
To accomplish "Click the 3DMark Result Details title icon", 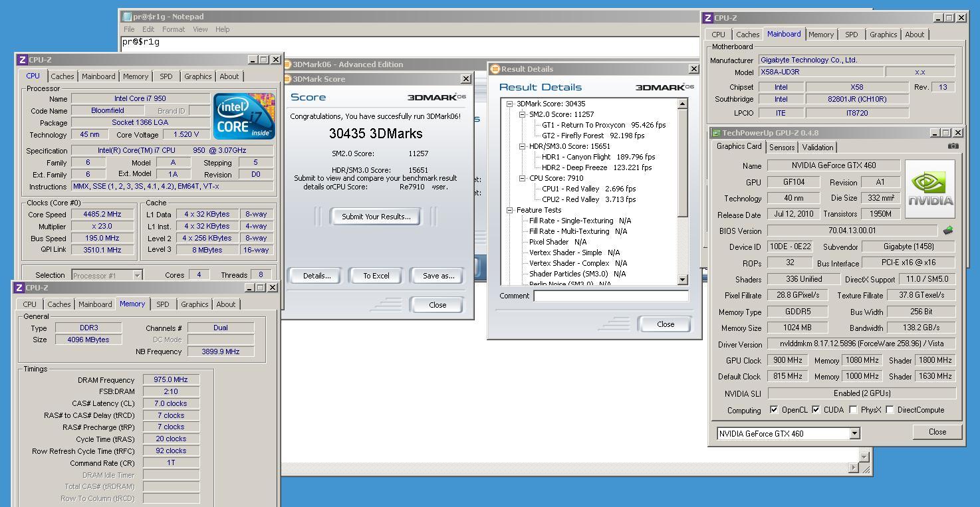I will click(495, 69).
